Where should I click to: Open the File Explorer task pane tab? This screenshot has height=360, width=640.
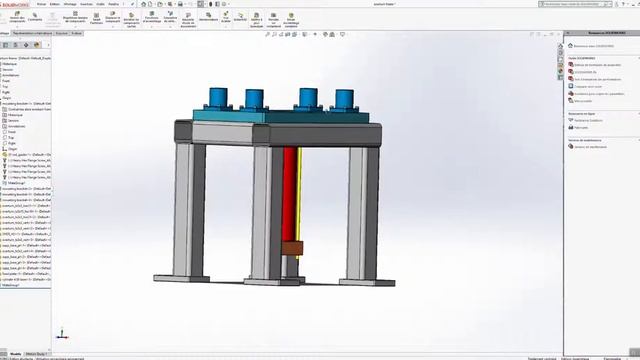(x=560, y=60)
